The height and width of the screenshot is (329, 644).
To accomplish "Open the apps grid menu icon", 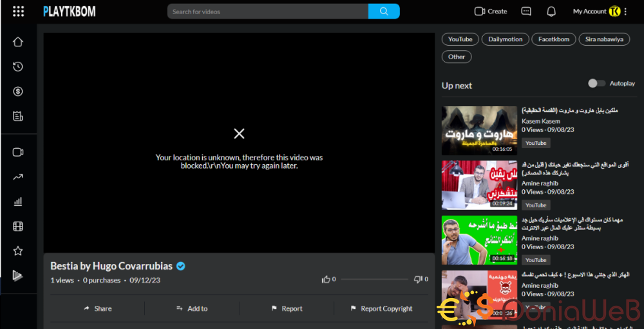I will 18,12.
